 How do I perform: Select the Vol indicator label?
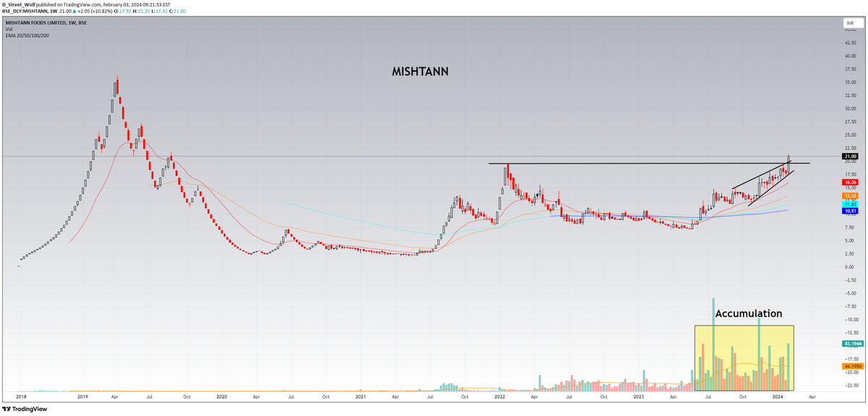(x=9, y=29)
